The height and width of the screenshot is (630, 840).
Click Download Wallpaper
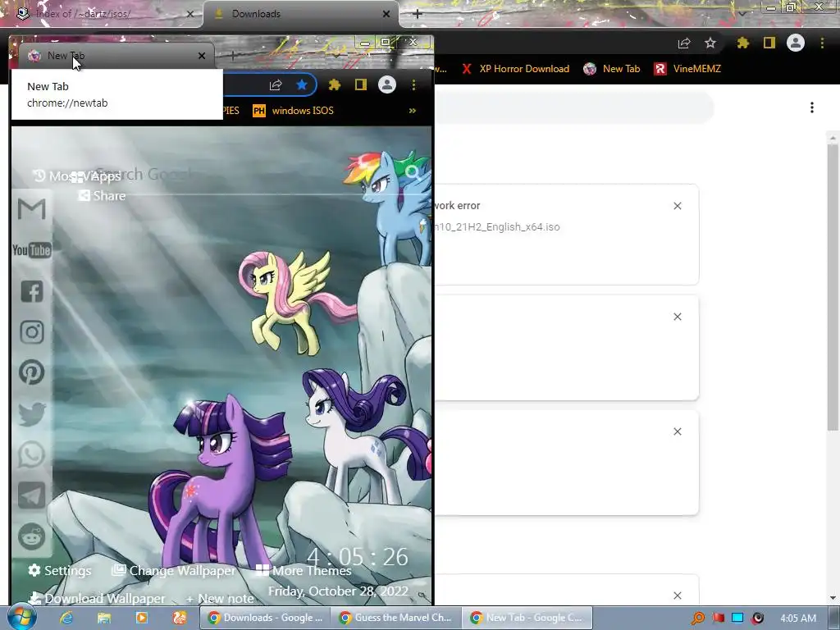pos(97,598)
